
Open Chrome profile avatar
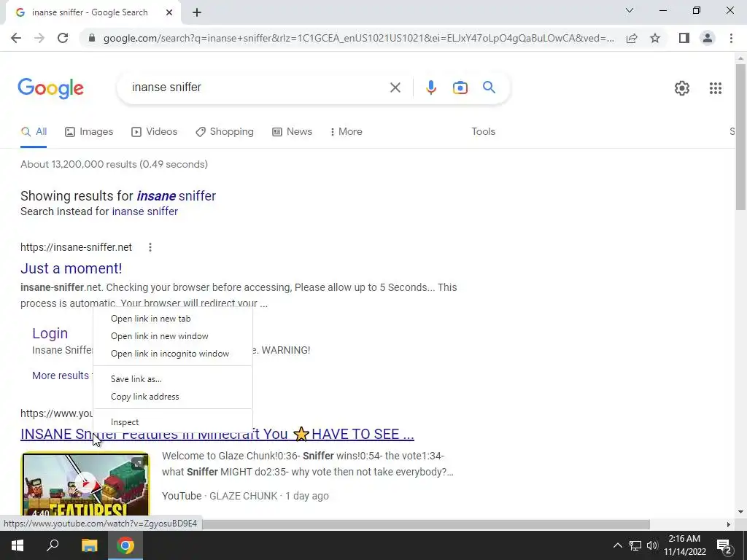pyautogui.click(x=708, y=38)
